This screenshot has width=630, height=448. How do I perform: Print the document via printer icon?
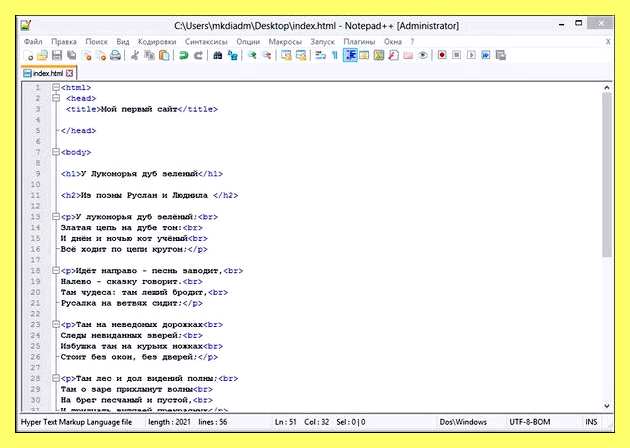116,55
